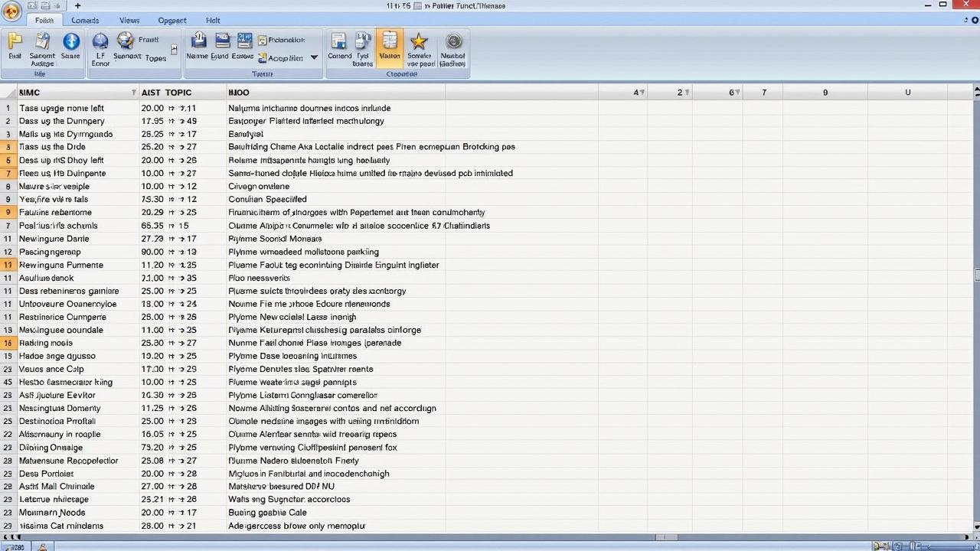Click the LF Eonor globe icon

100,41
